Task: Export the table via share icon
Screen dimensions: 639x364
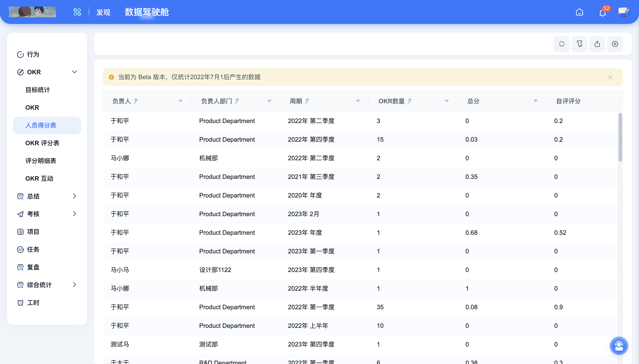Action: pos(597,44)
